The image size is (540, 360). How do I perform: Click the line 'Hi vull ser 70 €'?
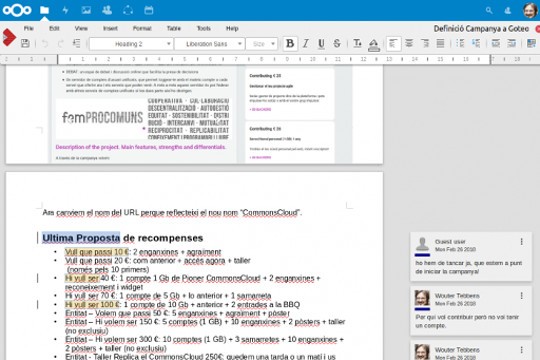tap(168, 296)
